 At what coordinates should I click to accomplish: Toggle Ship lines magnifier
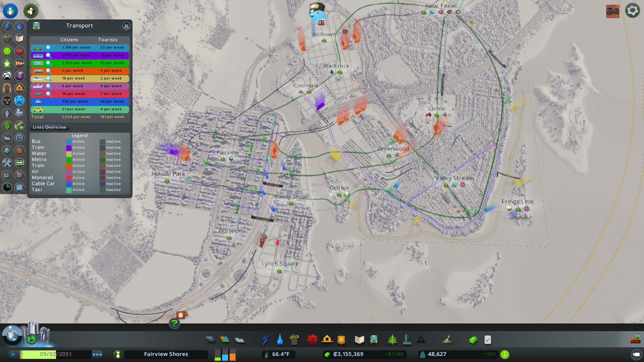click(49, 78)
